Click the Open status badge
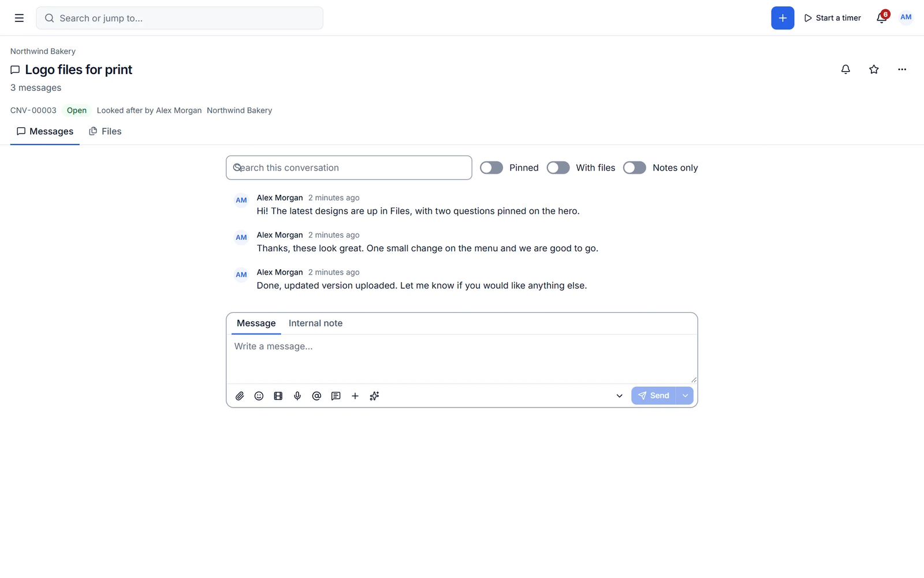 77,110
